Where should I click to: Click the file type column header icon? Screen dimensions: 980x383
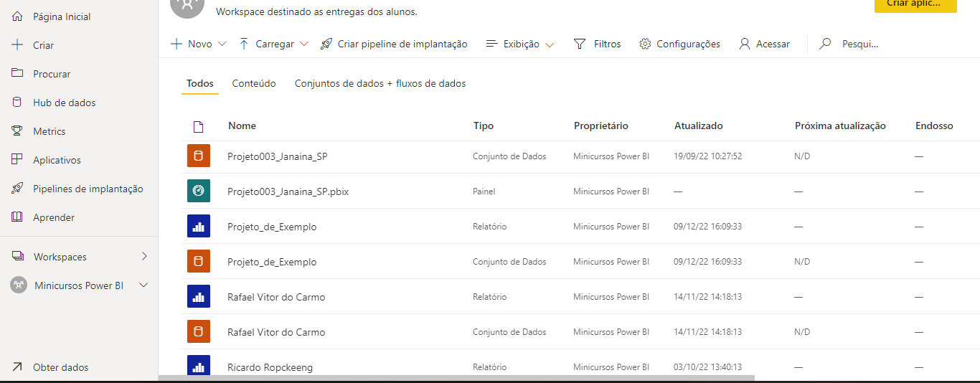199,127
